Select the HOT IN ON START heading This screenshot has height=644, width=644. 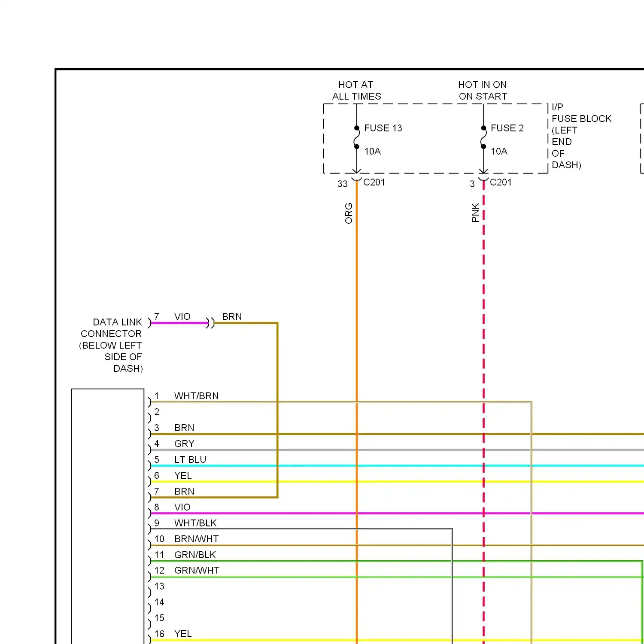(483, 91)
